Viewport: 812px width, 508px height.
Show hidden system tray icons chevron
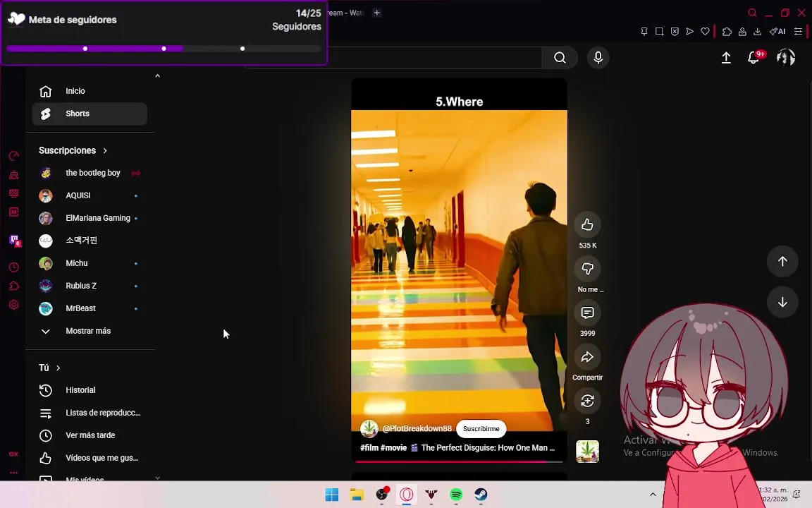[x=653, y=494]
